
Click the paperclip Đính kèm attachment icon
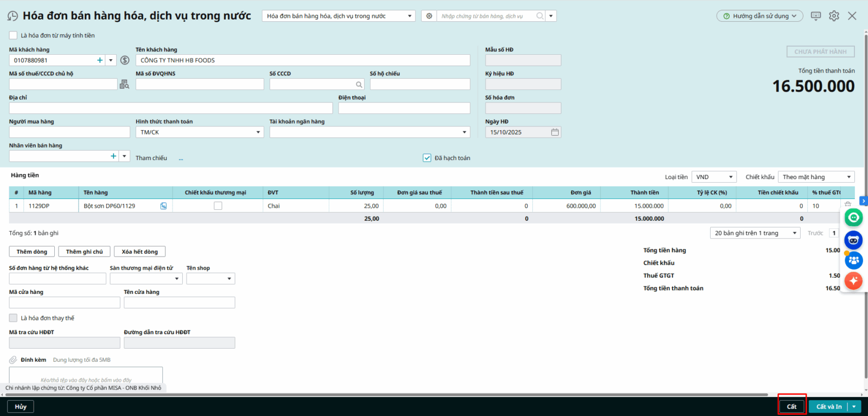[x=13, y=360]
